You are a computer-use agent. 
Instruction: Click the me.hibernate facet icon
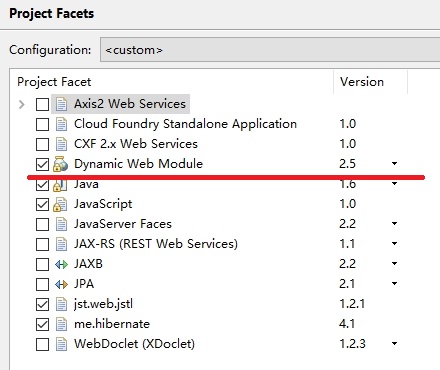(x=61, y=324)
